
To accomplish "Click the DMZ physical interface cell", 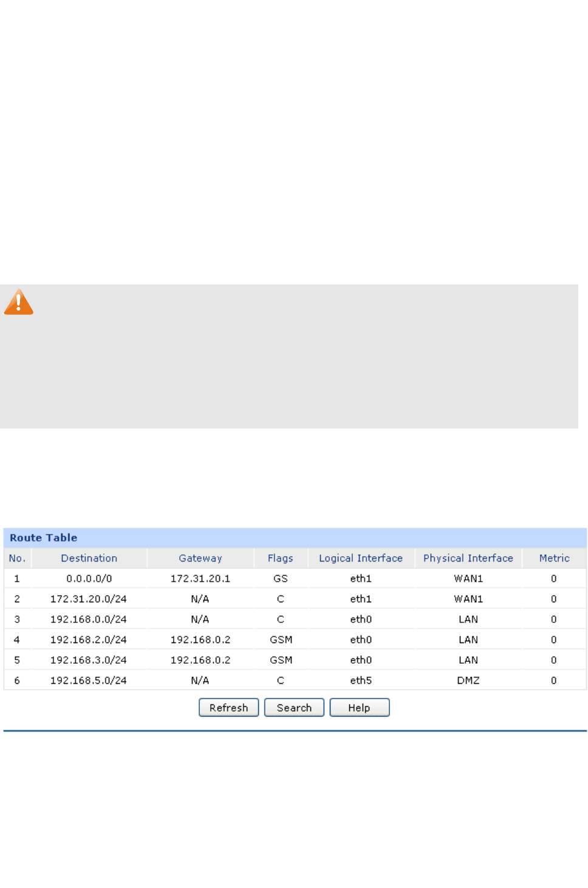I will pos(468,680).
